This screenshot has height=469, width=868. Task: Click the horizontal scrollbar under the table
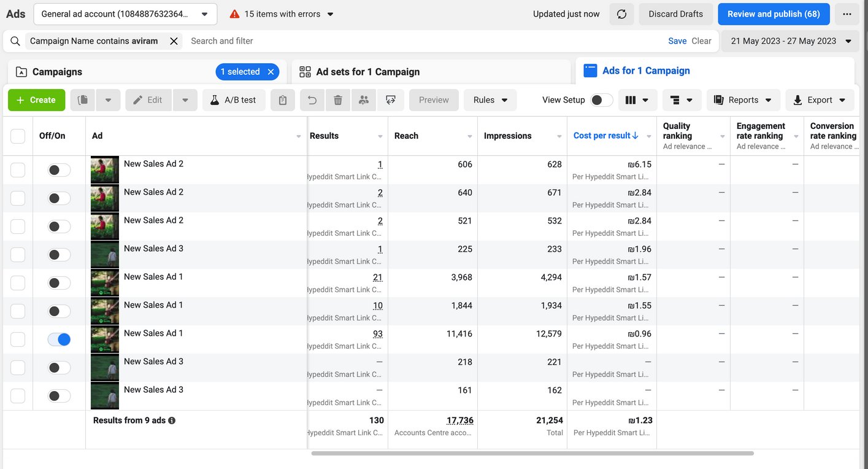click(532, 454)
